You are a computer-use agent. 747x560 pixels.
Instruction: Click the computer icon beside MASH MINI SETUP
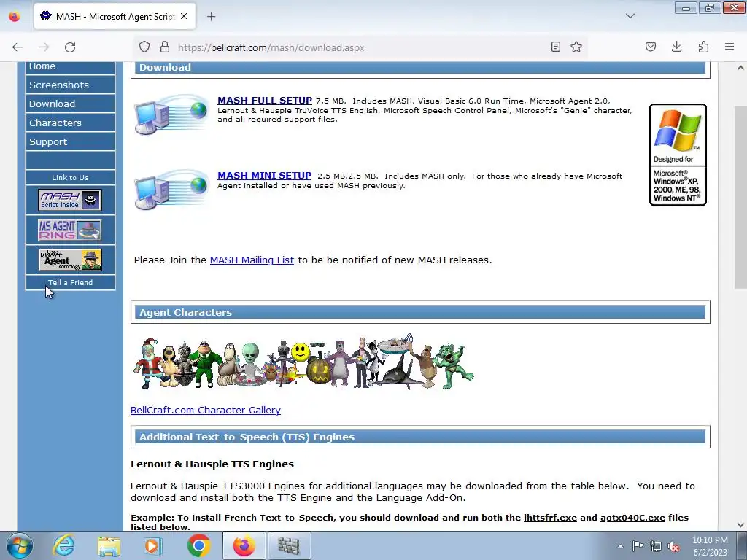[171, 190]
